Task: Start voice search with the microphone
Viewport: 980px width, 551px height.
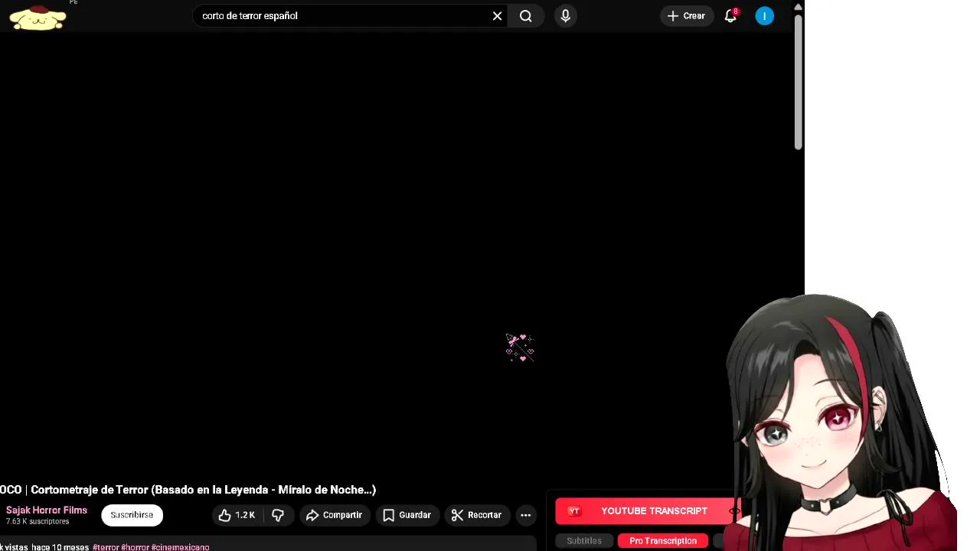Action: point(566,15)
